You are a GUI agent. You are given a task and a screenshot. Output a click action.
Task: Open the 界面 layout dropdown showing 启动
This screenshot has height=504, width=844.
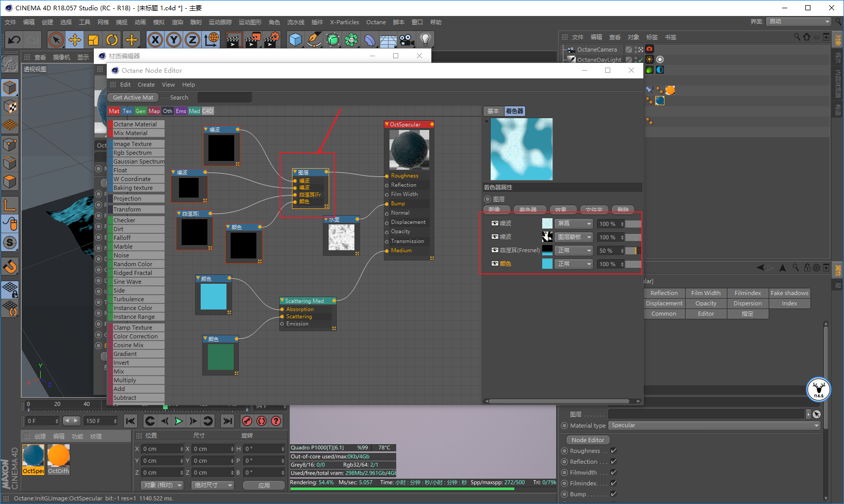(799, 22)
